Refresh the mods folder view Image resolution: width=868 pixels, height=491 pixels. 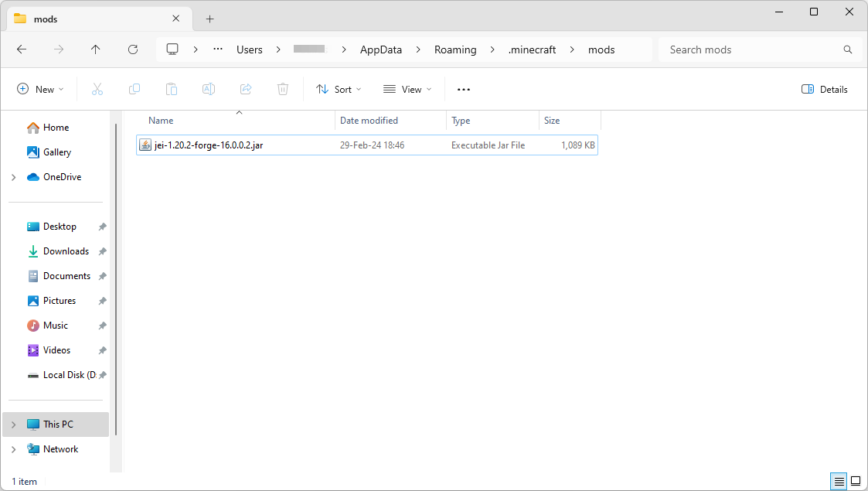click(x=132, y=49)
